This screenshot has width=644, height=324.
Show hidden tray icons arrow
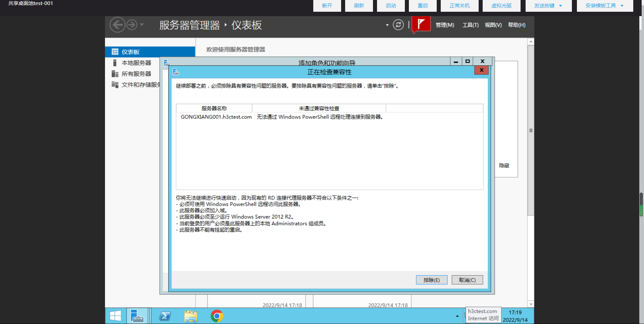point(457,316)
